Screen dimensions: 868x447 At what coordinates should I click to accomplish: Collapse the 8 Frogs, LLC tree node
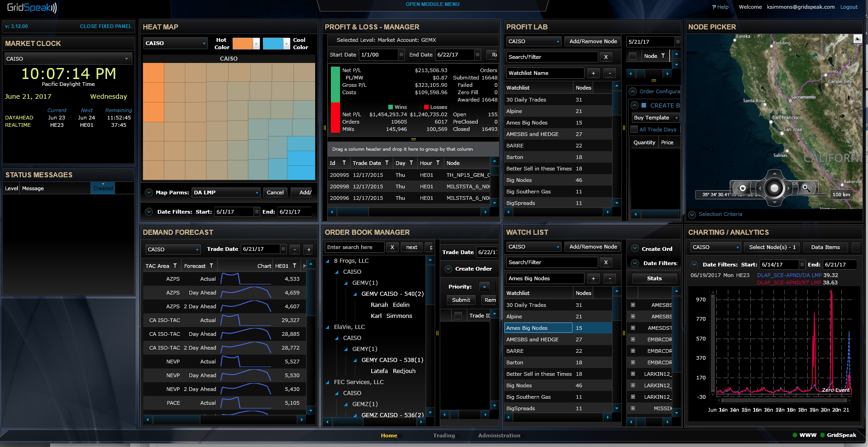328,261
